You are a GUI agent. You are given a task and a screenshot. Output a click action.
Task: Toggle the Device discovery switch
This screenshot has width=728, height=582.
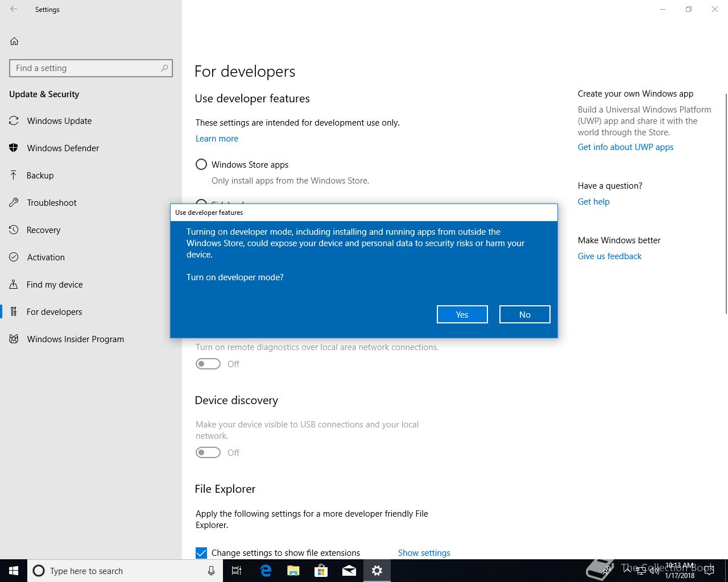(x=208, y=452)
